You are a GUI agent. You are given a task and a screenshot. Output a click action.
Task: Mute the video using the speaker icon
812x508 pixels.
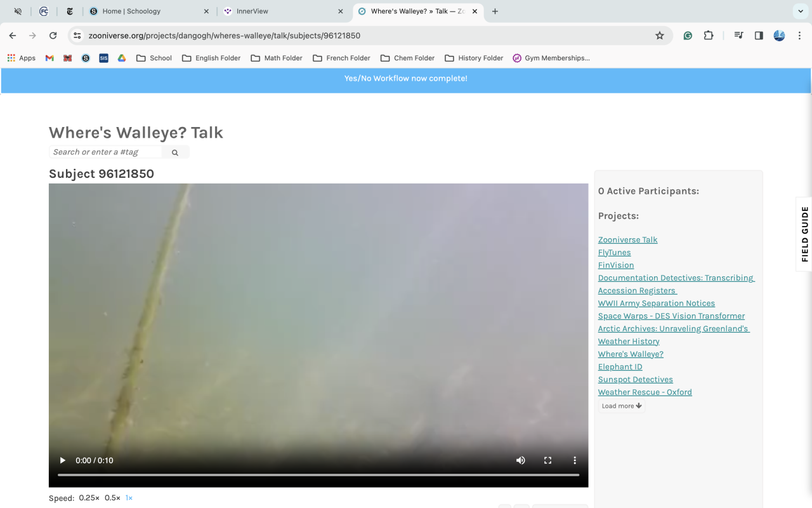(x=521, y=460)
